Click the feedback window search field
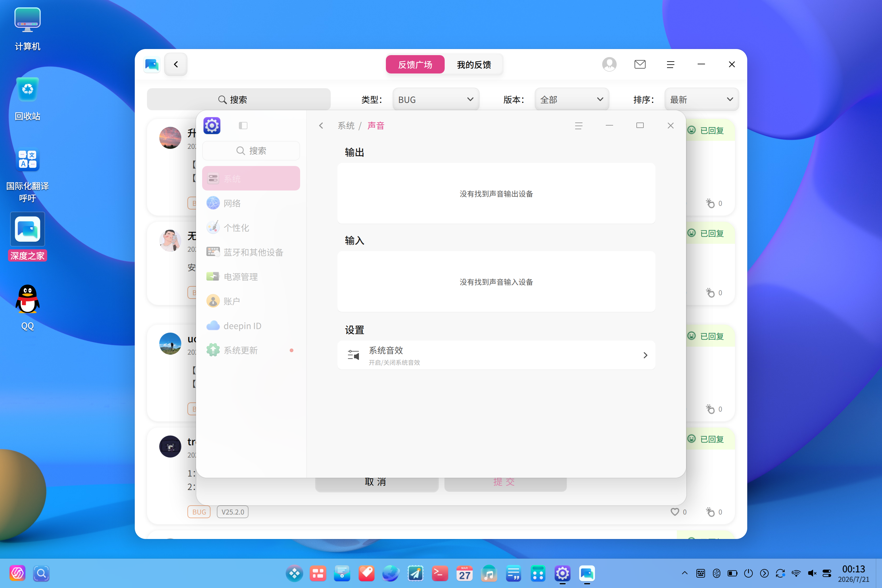Screen dimensions: 882x588 (x=239, y=99)
